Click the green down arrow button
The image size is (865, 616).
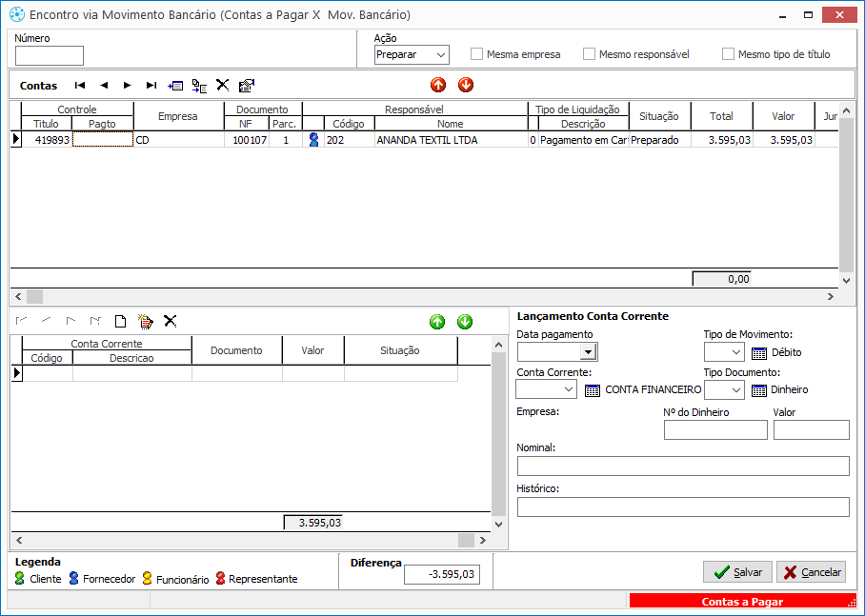point(465,322)
